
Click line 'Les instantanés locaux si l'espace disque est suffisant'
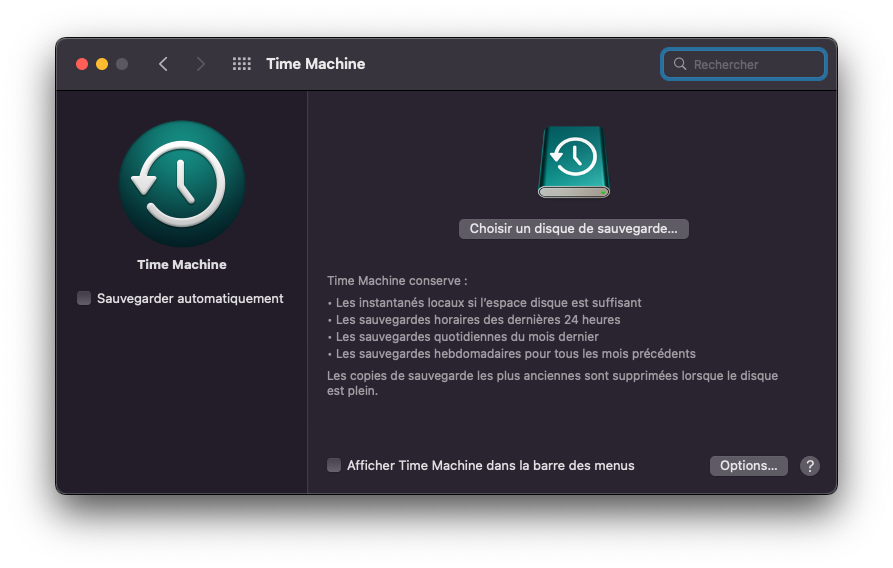pos(488,303)
